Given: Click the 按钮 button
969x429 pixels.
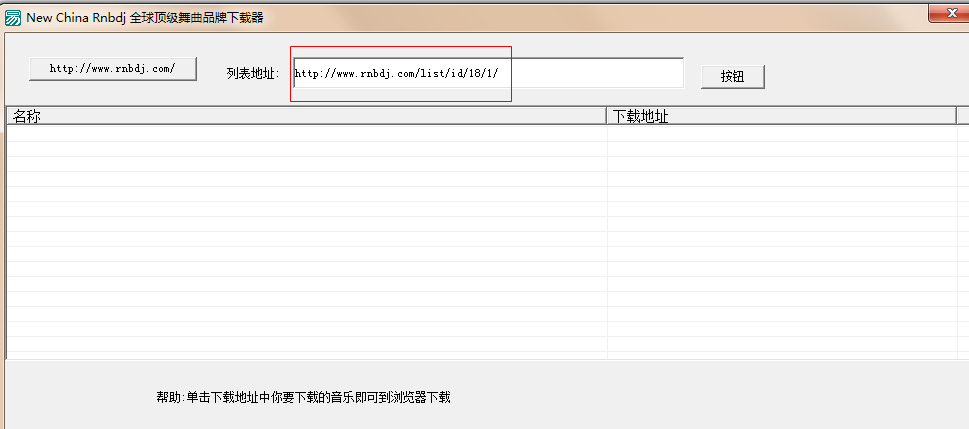Looking at the screenshot, I should point(732,77).
